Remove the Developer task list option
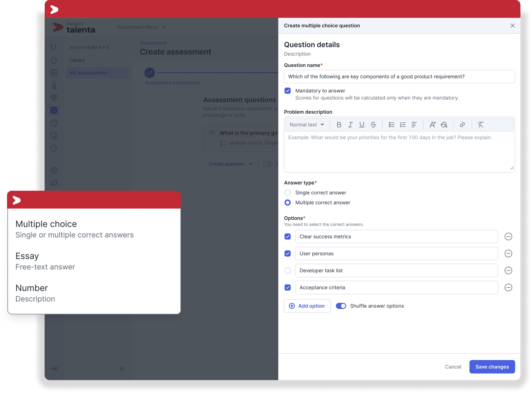Screen dimensions: 532x393 tap(508, 270)
